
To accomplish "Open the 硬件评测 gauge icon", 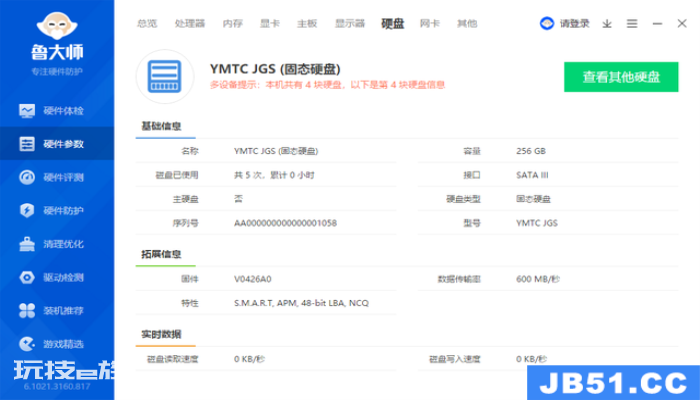I will tap(27, 177).
